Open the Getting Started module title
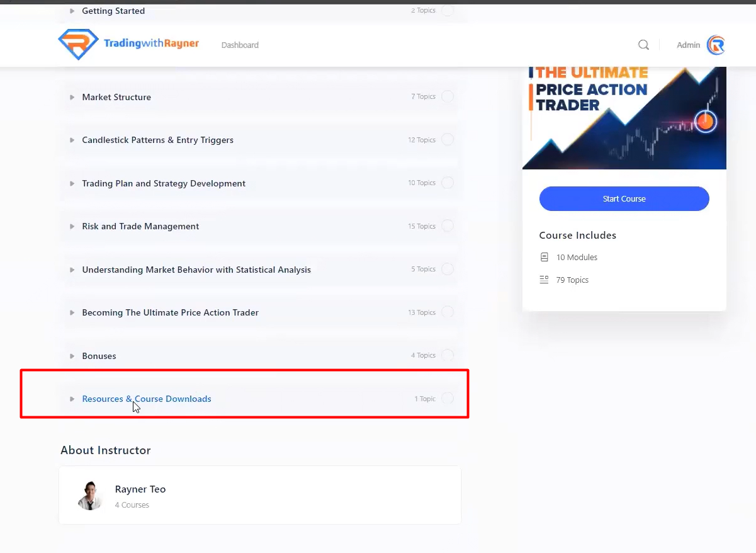The image size is (756, 553). [x=113, y=11]
